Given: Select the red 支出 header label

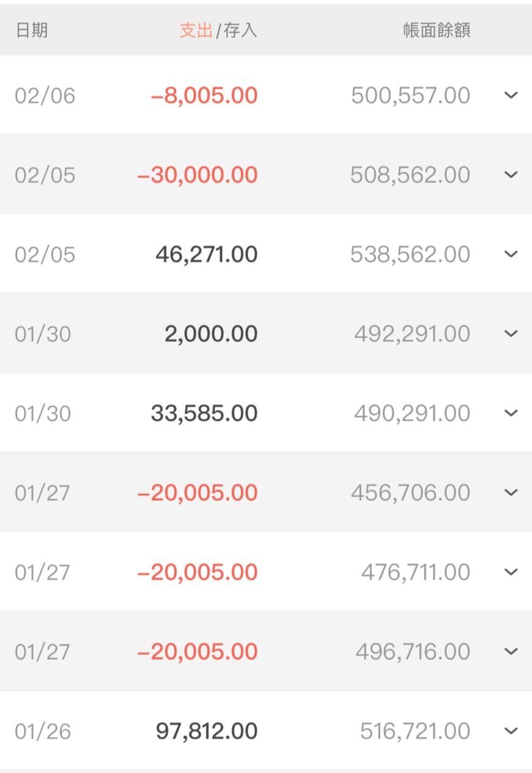Looking at the screenshot, I should (x=196, y=31).
